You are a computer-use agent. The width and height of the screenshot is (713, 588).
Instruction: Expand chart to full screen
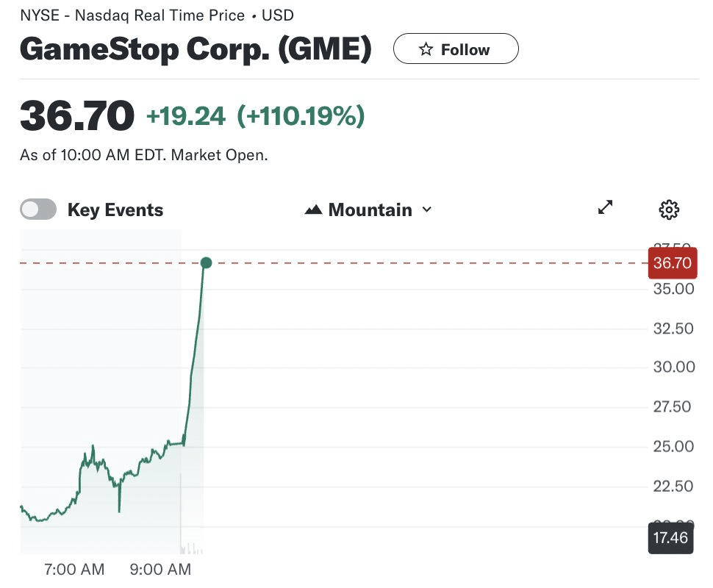coord(606,208)
